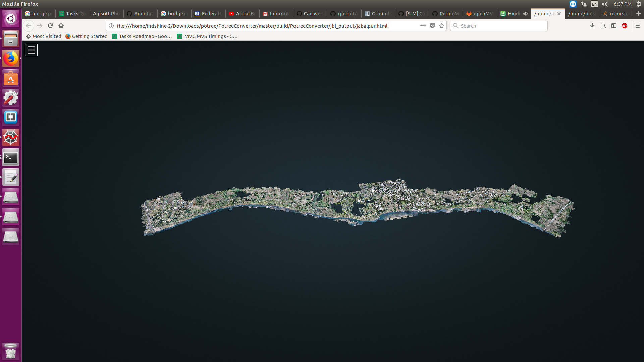
Task: Launch the terminal from the Ubuntu dock
Action: pyautogui.click(x=10, y=157)
